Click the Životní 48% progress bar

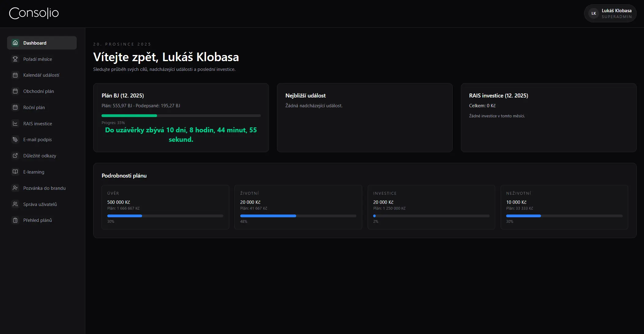pos(298,216)
